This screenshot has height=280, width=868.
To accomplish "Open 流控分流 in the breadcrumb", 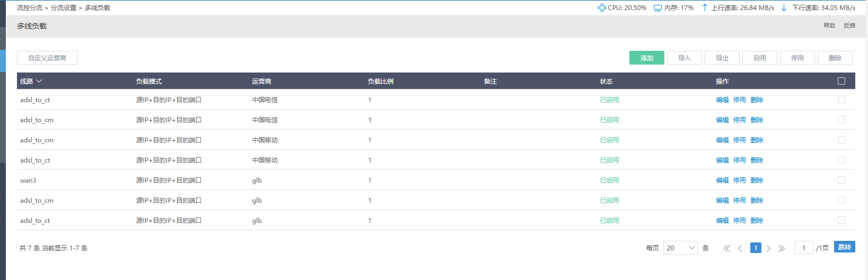I will (x=30, y=8).
